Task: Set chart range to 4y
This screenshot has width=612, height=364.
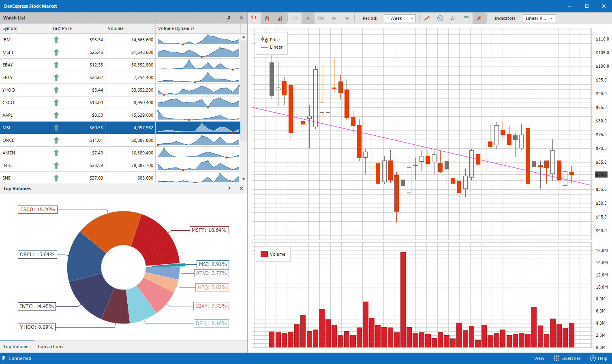Action: click(x=347, y=18)
